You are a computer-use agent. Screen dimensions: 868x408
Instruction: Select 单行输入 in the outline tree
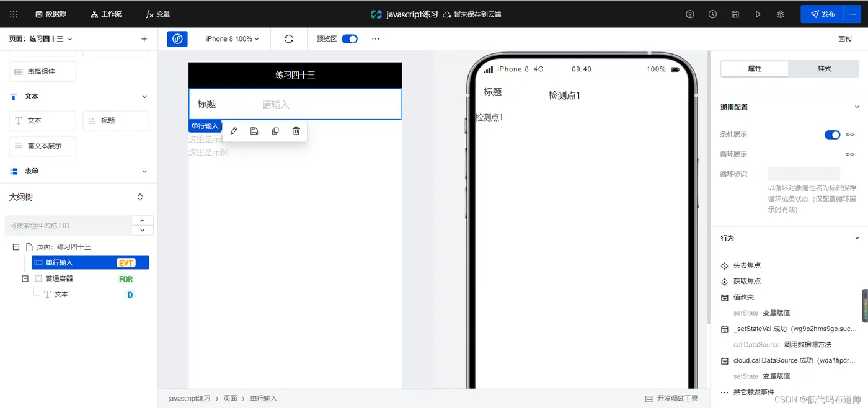(91, 263)
